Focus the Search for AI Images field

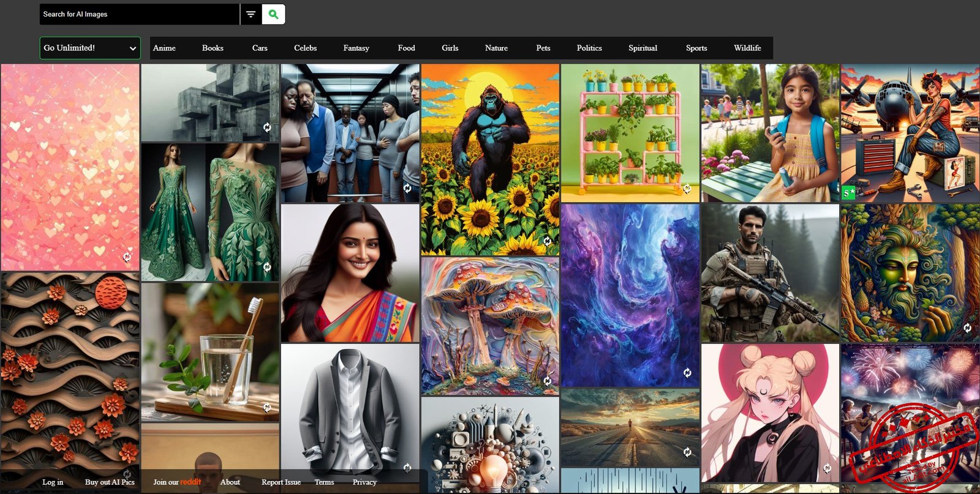point(140,14)
